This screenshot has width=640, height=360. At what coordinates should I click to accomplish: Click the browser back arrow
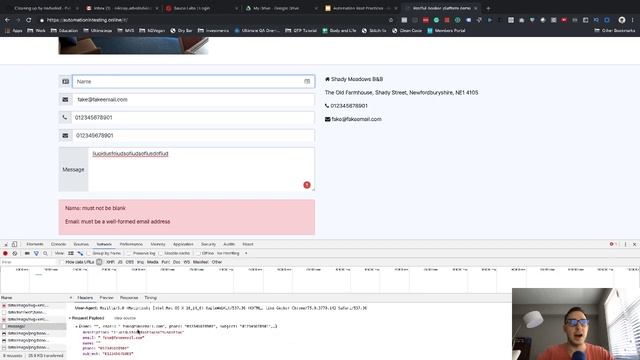[x=7, y=20]
